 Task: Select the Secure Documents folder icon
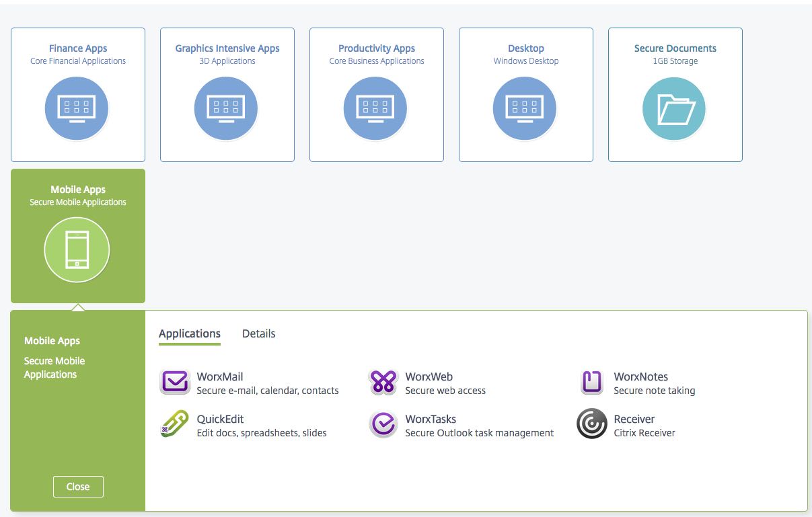coord(674,109)
